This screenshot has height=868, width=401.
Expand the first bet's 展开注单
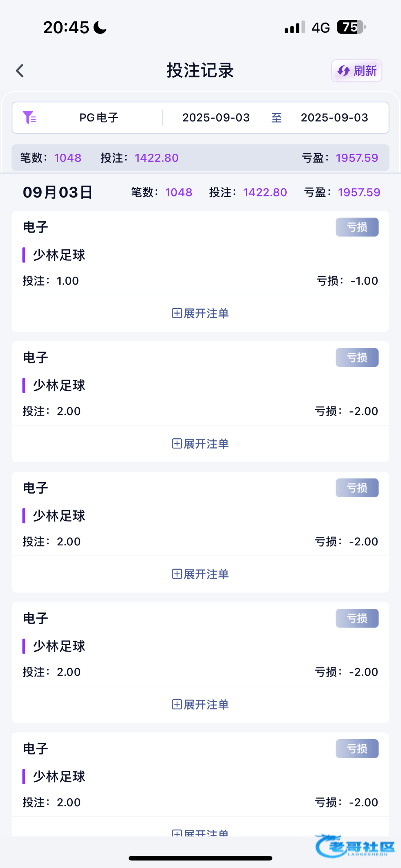200,313
